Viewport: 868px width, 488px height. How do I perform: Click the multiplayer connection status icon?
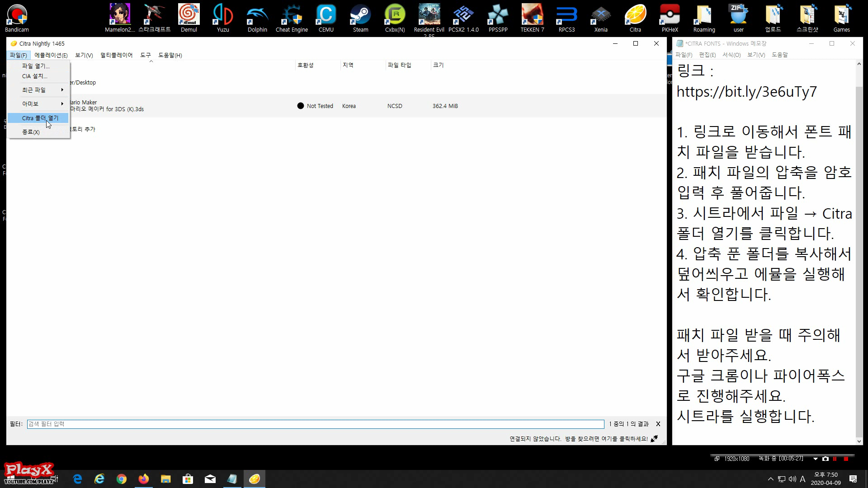[x=654, y=439]
